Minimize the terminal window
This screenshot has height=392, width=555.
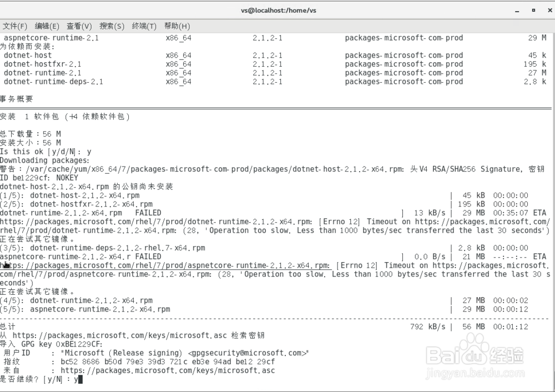pyautogui.click(x=517, y=11)
